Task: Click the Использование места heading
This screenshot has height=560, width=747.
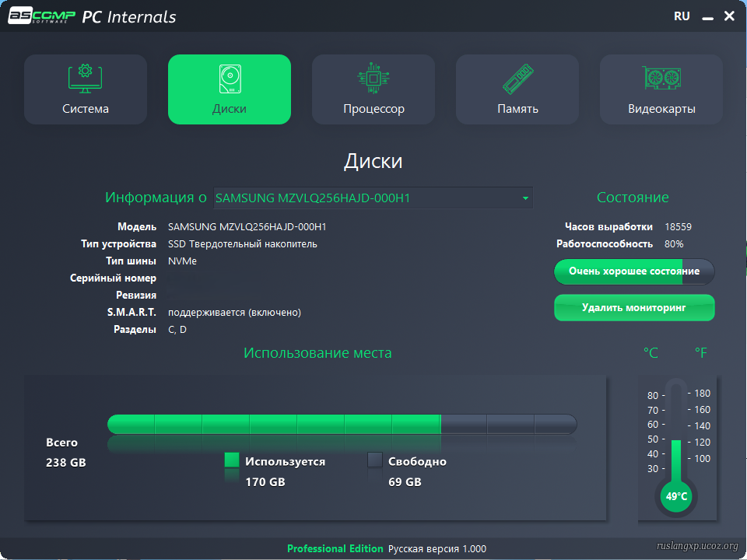Action: coord(317,353)
